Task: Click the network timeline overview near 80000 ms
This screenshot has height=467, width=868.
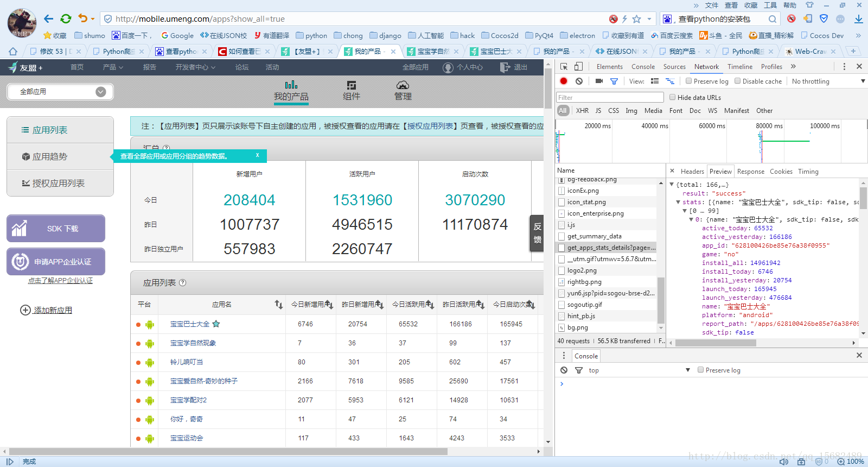Action: [769, 141]
